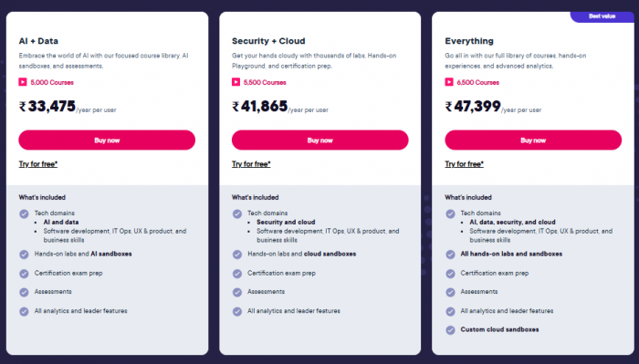Click the 5,500 Courses play icon
The height and width of the screenshot is (364, 639).
point(236,82)
